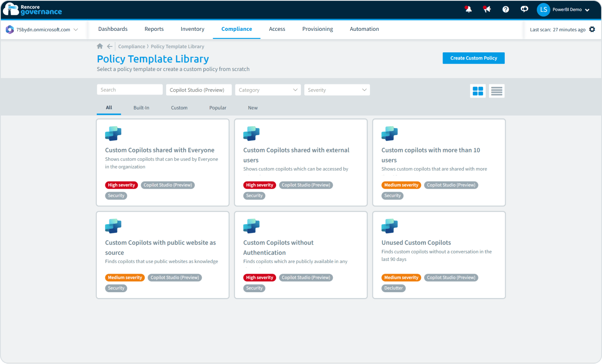The image size is (602, 364).
Task: Click 'Shows custom copilots that can be used by Everyone'
Action: coord(161,163)
